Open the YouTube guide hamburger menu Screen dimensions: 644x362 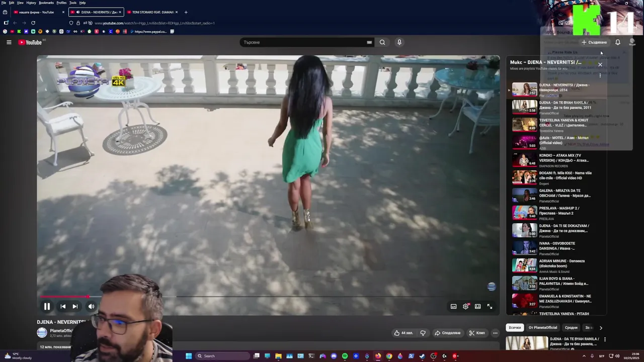coord(9,42)
